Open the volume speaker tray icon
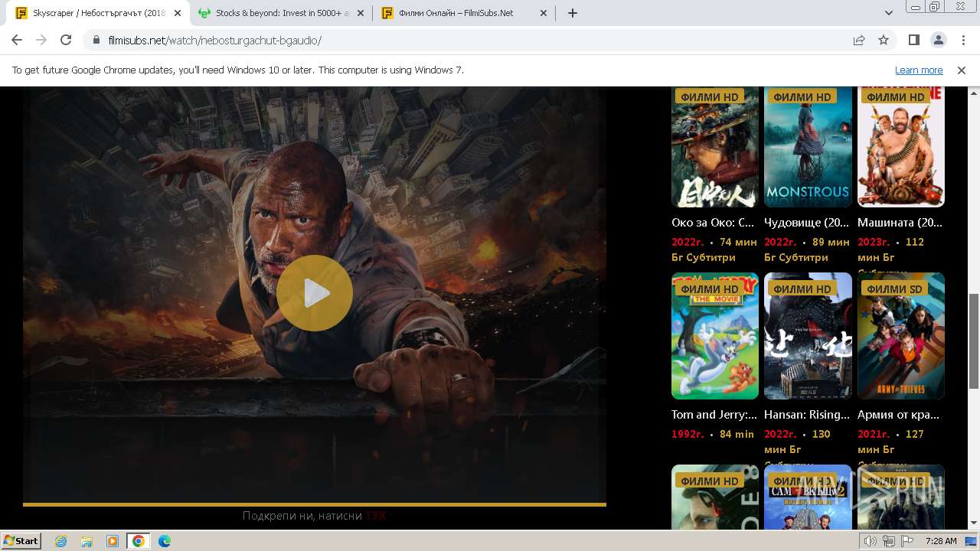Screen dimensions: 980x551 tap(871, 541)
